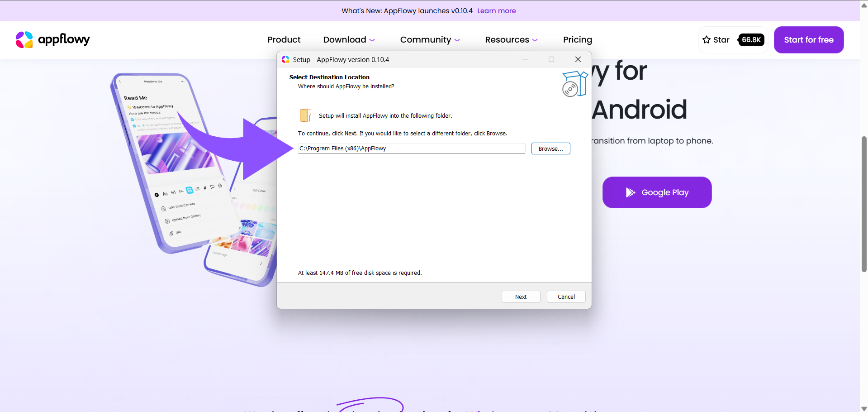Screen dimensions: 868x412
Task: Click the installation path text field
Action: click(x=411, y=149)
